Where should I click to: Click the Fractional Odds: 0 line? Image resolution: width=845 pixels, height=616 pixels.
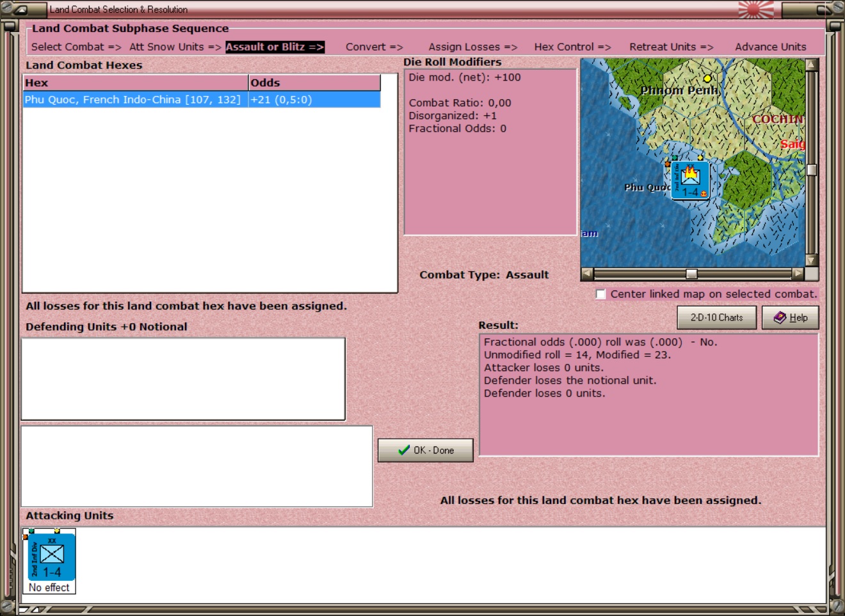[x=457, y=129]
